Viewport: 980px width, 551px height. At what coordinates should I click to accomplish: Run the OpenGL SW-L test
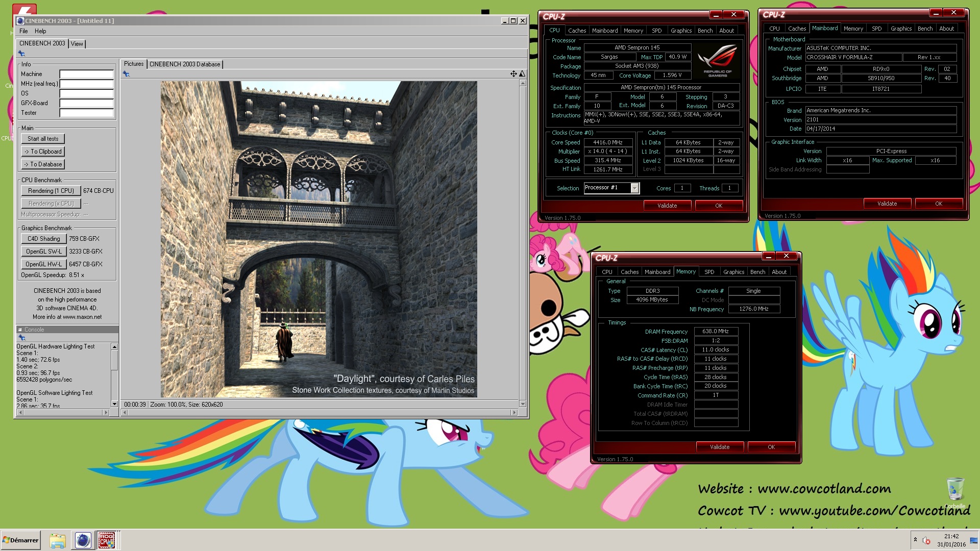pos(43,252)
